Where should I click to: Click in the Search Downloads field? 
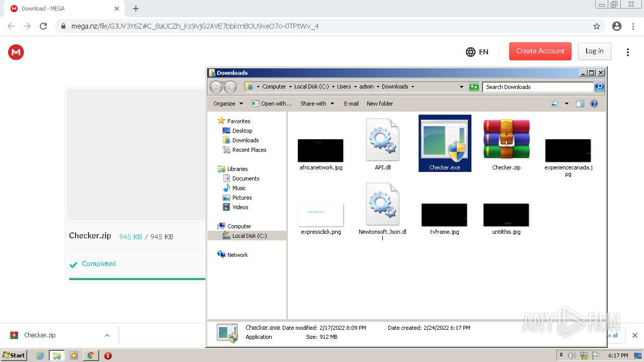tap(538, 87)
